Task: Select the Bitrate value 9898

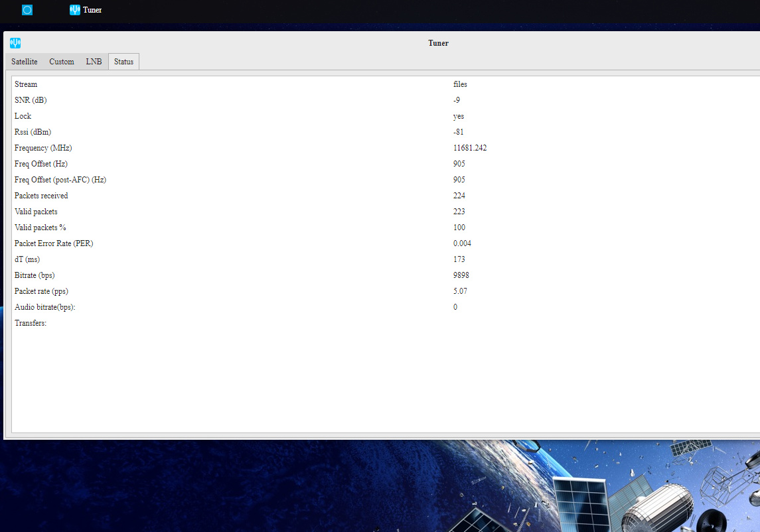Action: click(x=461, y=275)
